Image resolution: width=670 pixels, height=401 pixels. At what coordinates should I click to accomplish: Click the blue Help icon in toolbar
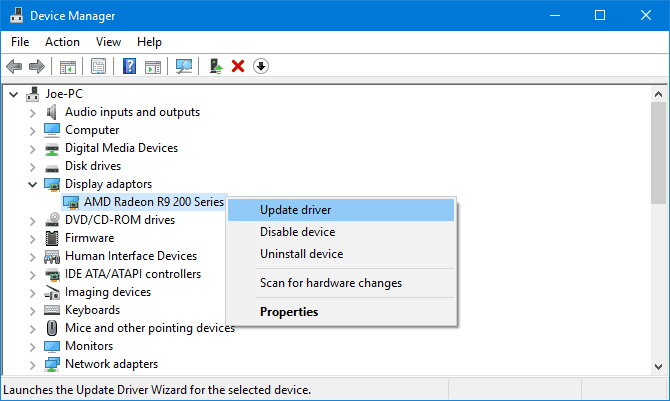129,67
